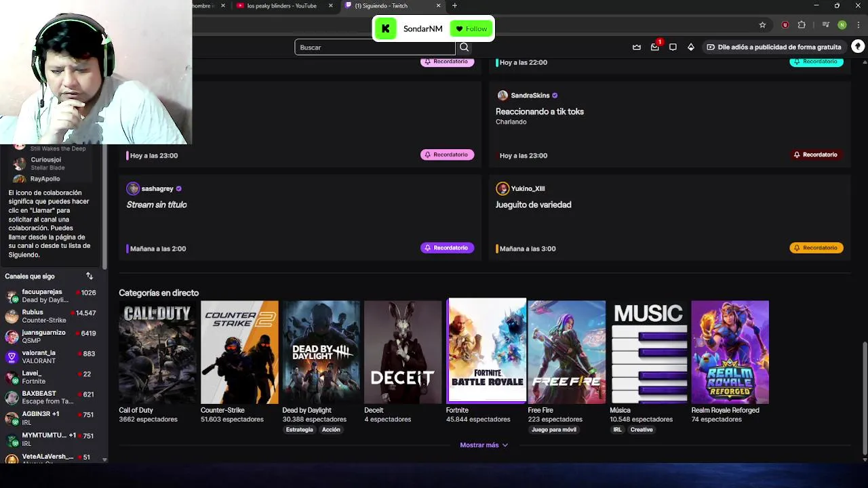Image resolution: width=868 pixels, height=488 pixels.
Task: Set the teal Recordatorio at top right
Action: pos(816,62)
